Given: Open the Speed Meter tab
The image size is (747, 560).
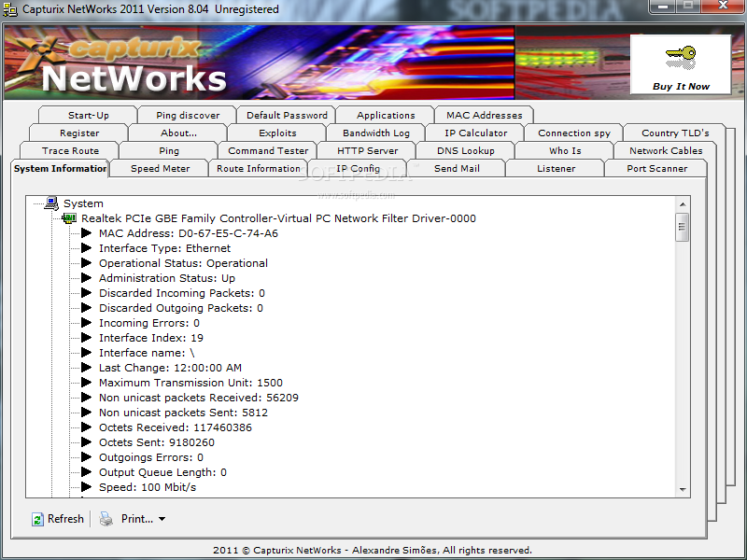Looking at the screenshot, I should 160,169.
